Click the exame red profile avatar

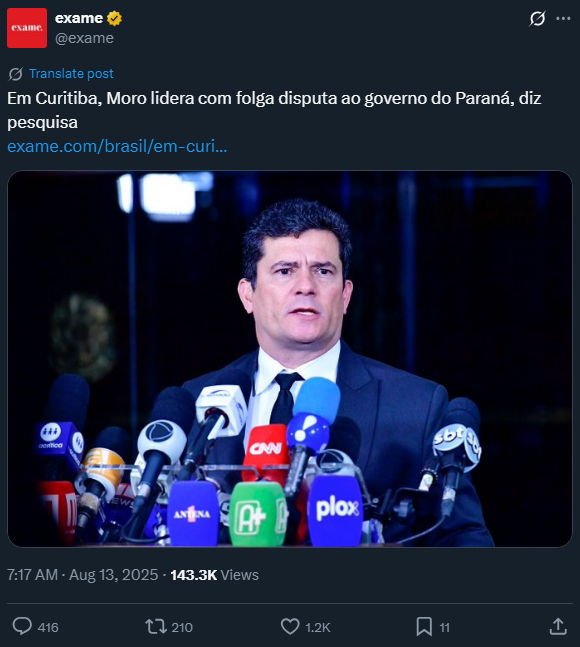coord(27,28)
